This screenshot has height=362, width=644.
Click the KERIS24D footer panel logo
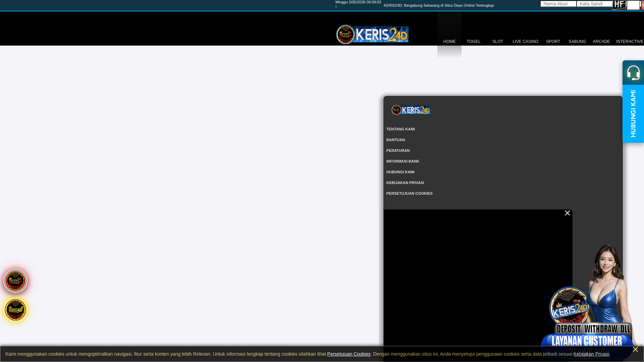[411, 110]
